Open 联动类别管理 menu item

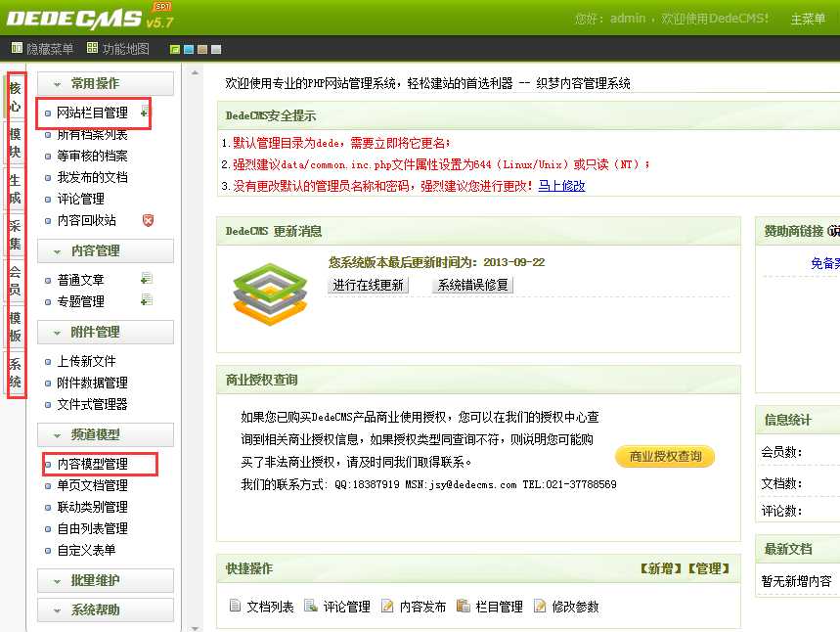tap(92, 507)
